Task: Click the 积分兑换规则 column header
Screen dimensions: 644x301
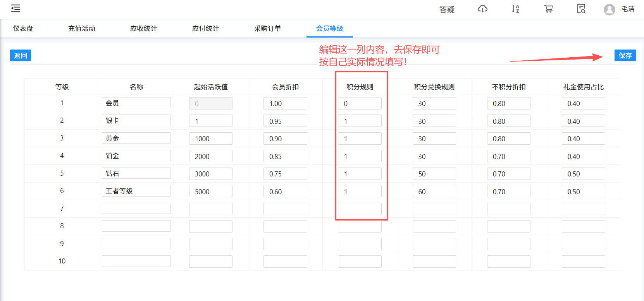Action: click(434, 87)
